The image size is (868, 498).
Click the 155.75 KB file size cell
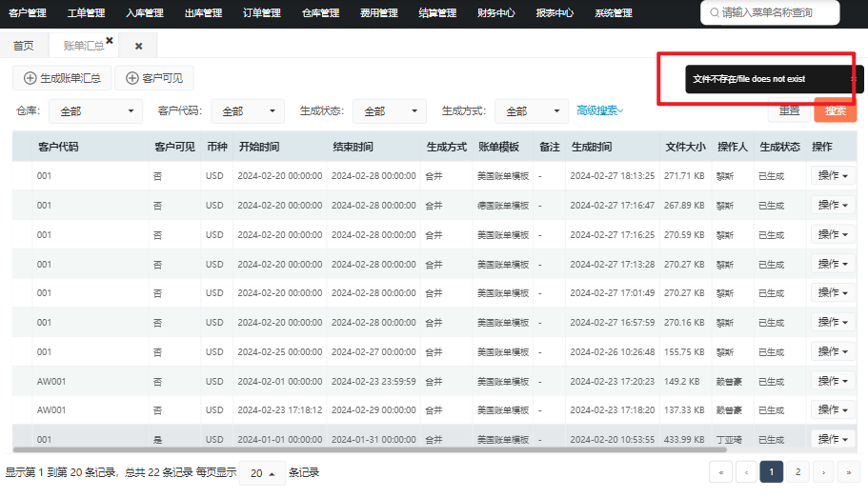click(684, 352)
